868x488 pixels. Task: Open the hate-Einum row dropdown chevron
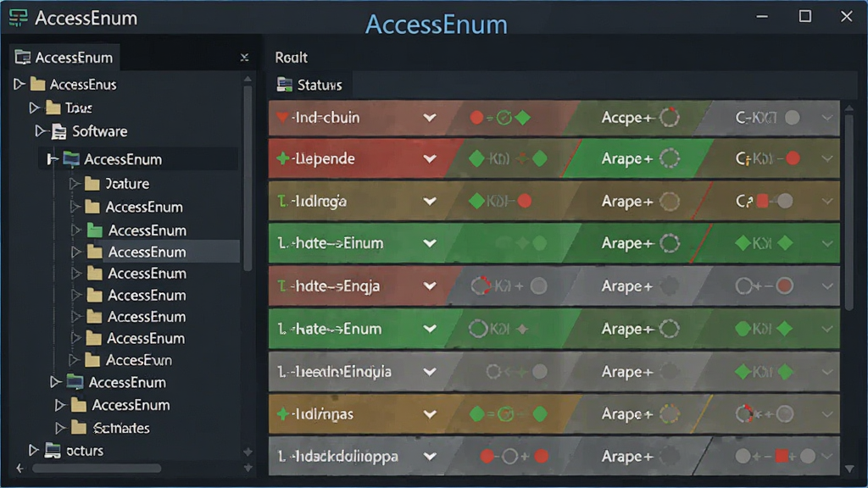430,243
